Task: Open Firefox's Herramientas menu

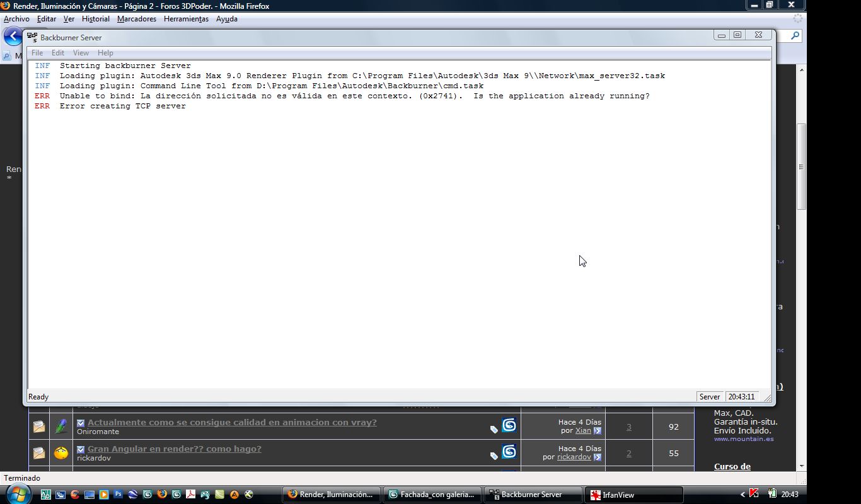Action: tap(186, 19)
